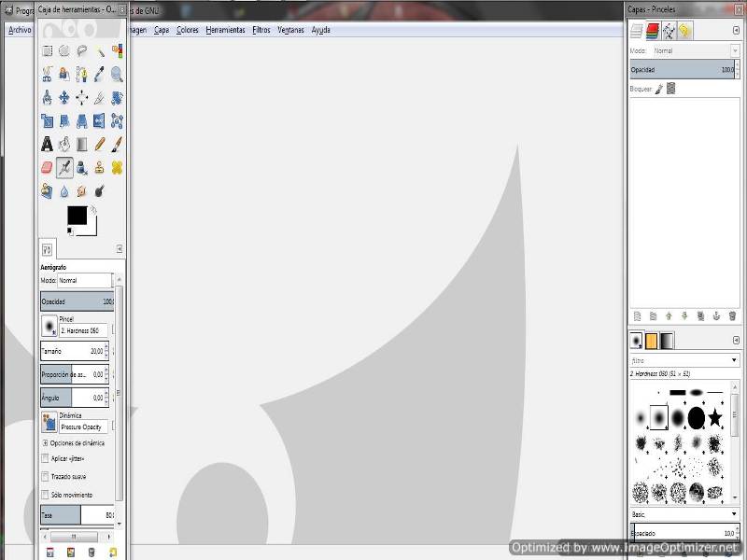Select the Rotate tool
The width and height of the screenshot is (747, 560).
click(117, 98)
